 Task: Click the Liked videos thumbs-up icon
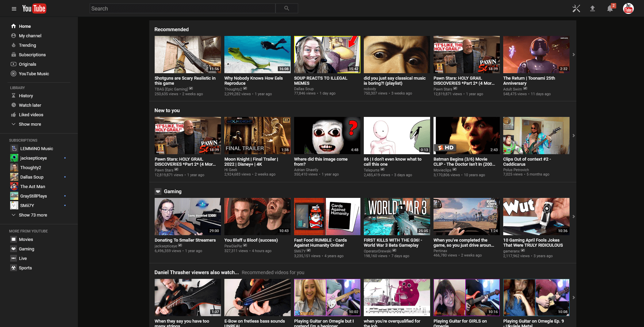14,115
